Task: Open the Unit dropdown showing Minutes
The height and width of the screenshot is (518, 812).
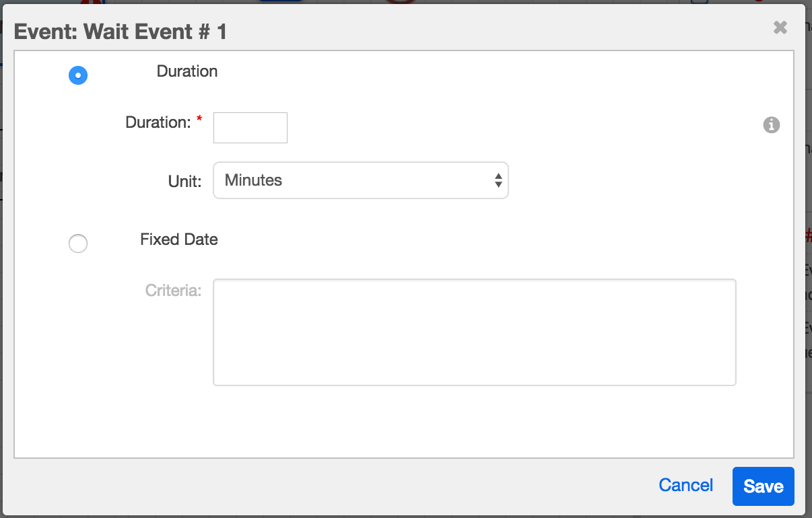Action: [360, 180]
